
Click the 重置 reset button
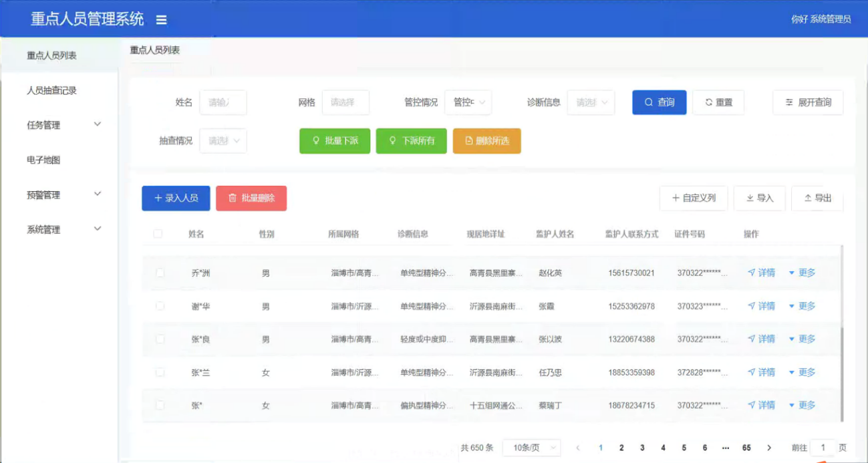pos(718,102)
